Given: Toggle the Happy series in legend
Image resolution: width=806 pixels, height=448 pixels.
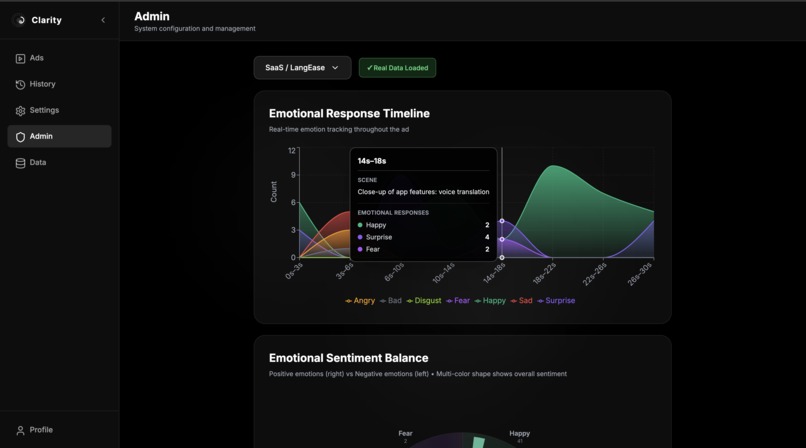Looking at the screenshot, I should tap(490, 301).
